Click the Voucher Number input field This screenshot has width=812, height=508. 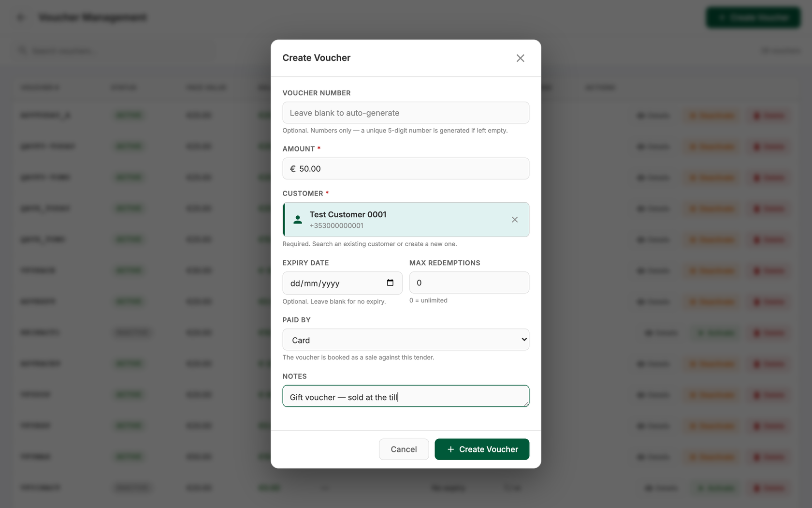pos(406,113)
